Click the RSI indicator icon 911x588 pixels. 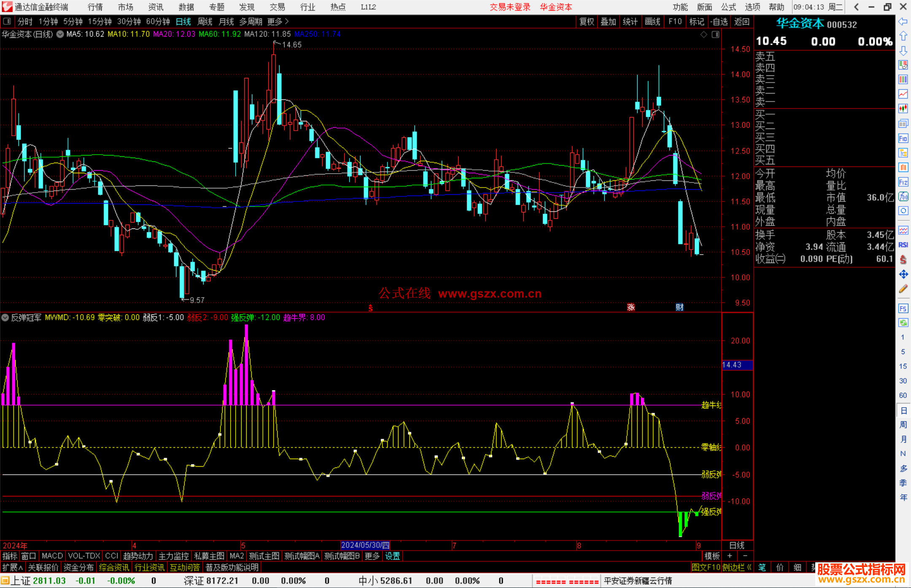coord(903,245)
